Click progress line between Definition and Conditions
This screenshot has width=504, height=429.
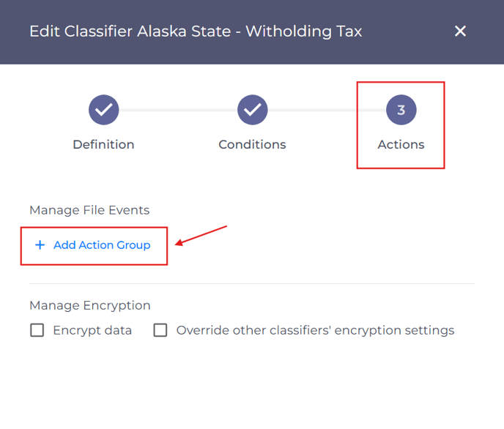coord(178,110)
